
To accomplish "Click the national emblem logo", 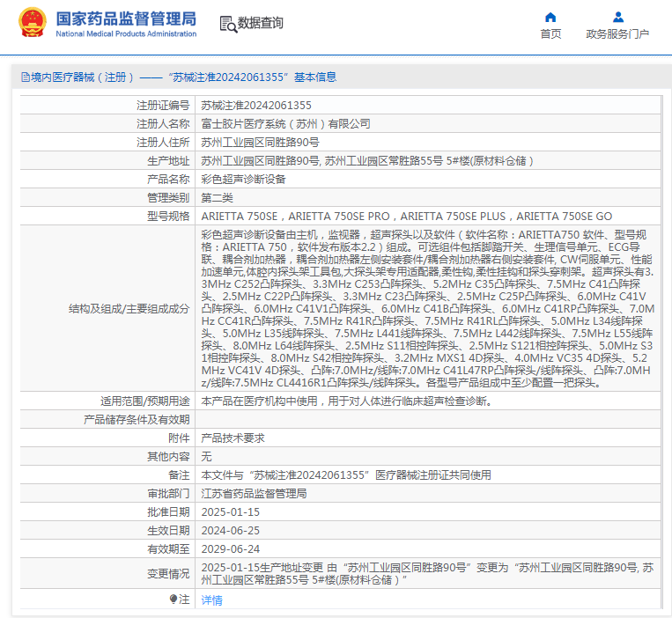I will 32,22.
